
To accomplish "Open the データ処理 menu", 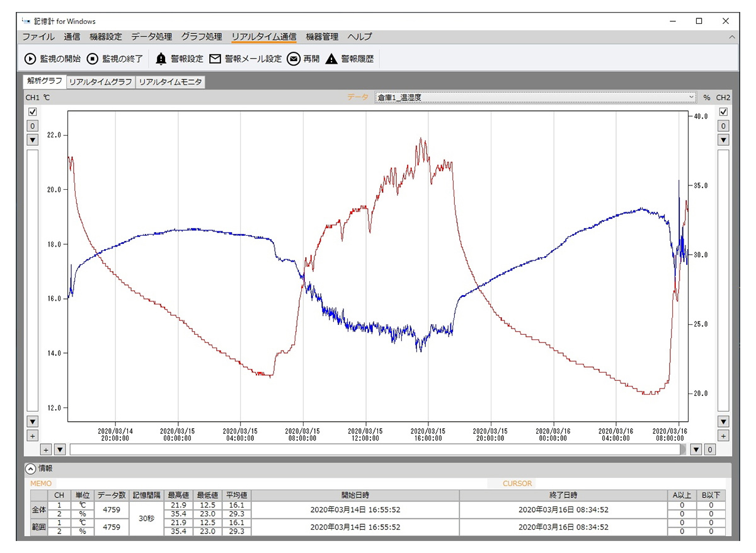I will pyautogui.click(x=151, y=37).
